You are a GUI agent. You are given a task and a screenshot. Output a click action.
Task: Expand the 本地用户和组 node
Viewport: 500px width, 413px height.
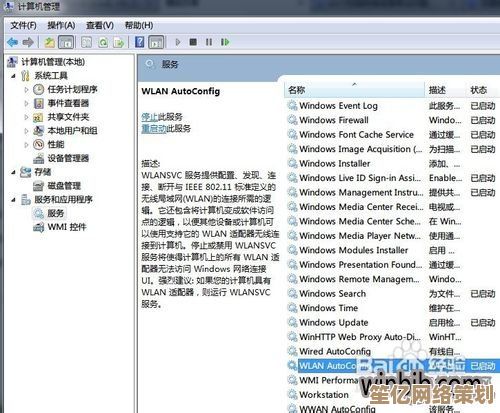[x=26, y=131]
